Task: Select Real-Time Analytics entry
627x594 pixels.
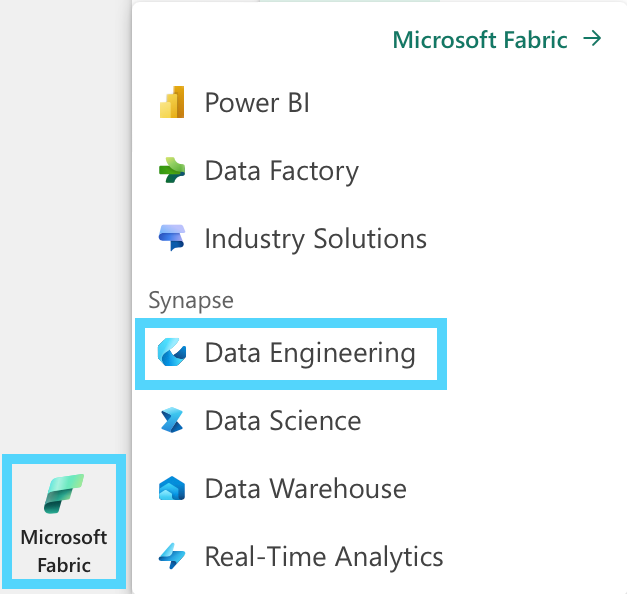Action: (x=324, y=557)
